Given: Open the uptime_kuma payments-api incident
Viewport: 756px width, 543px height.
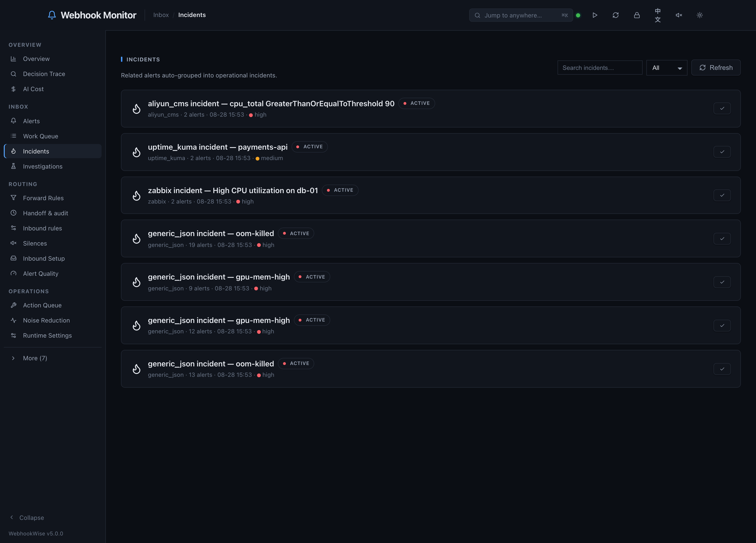Looking at the screenshot, I should tap(431, 152).
